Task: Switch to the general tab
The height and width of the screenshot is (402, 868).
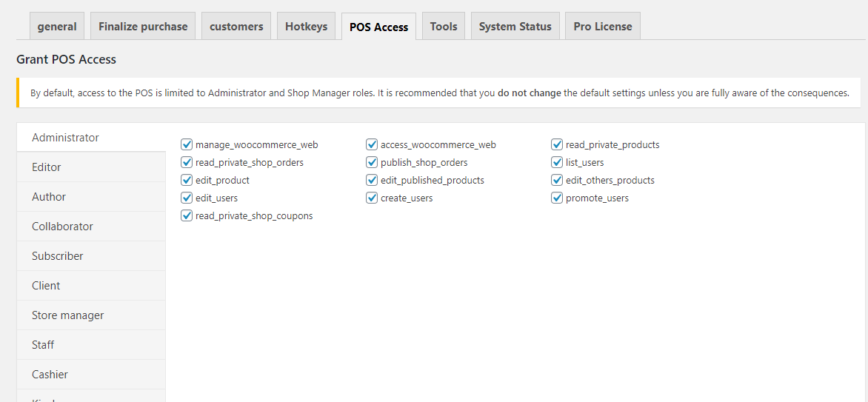Action: pyautogui.click(x=57, y=27)
